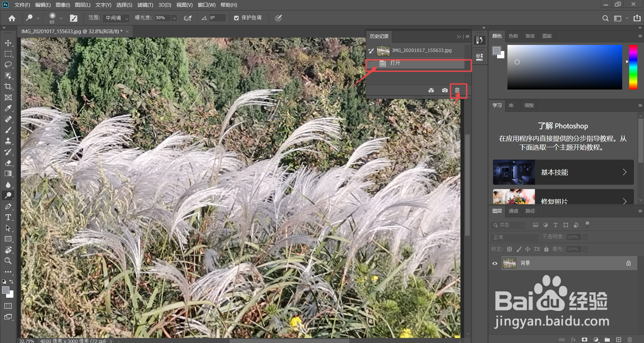The height and width of the screenshot is (343, 644).
Task: Select the Rectangle shape tool
Action: tap(8, 239)
